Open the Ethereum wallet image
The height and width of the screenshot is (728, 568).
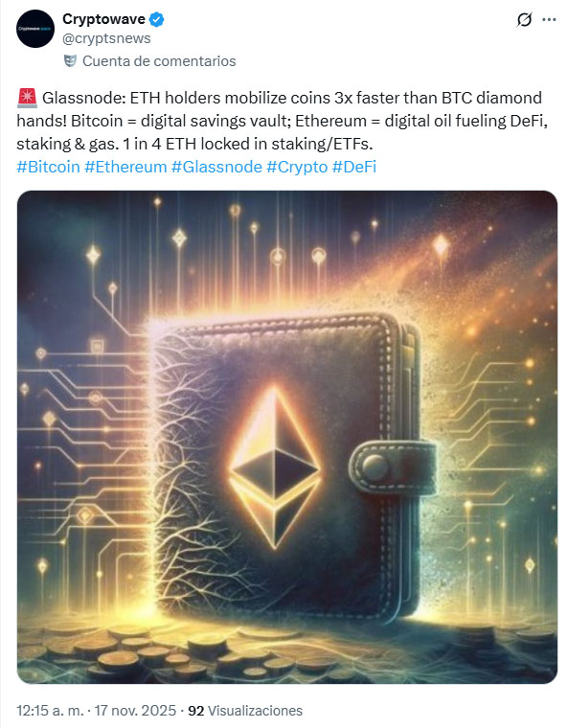click(x=287, y=437)
